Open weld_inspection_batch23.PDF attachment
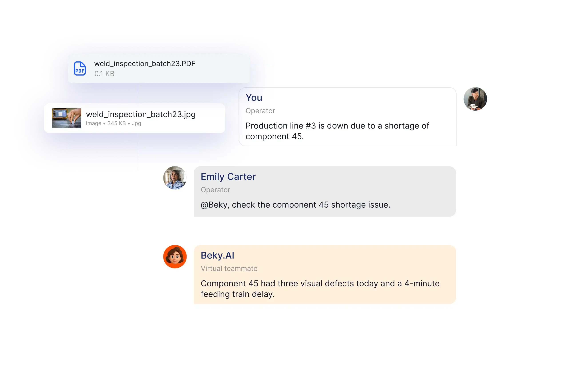Screen dimensions: 565x392 coord(145,64)
